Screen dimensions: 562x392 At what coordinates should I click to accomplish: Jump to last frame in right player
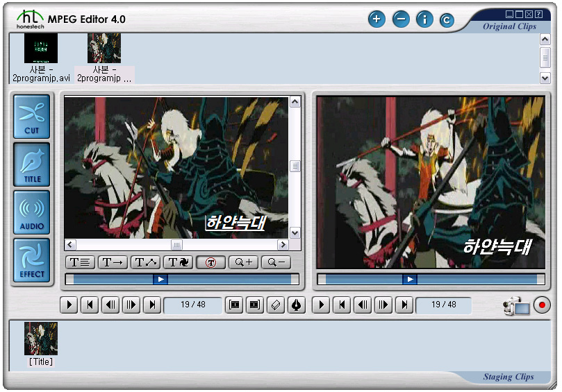404,305
